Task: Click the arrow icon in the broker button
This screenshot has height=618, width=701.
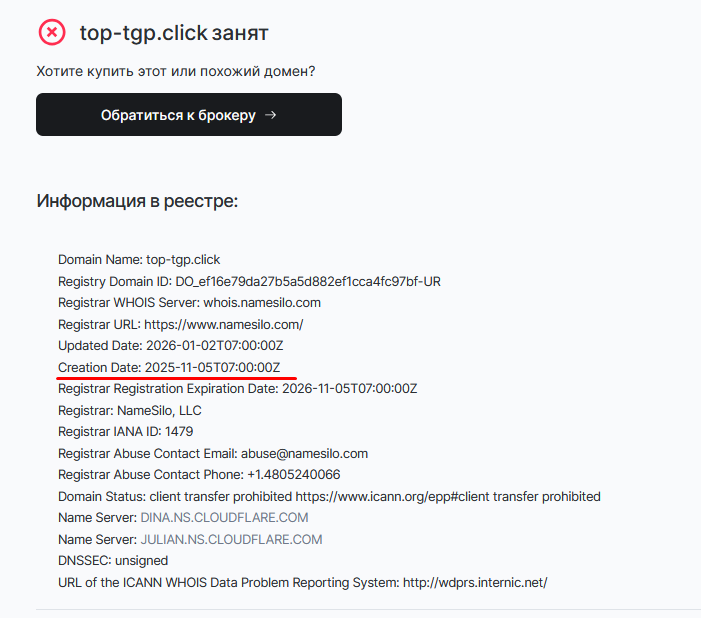Action: pyautogui.click(x=270, y=115)
